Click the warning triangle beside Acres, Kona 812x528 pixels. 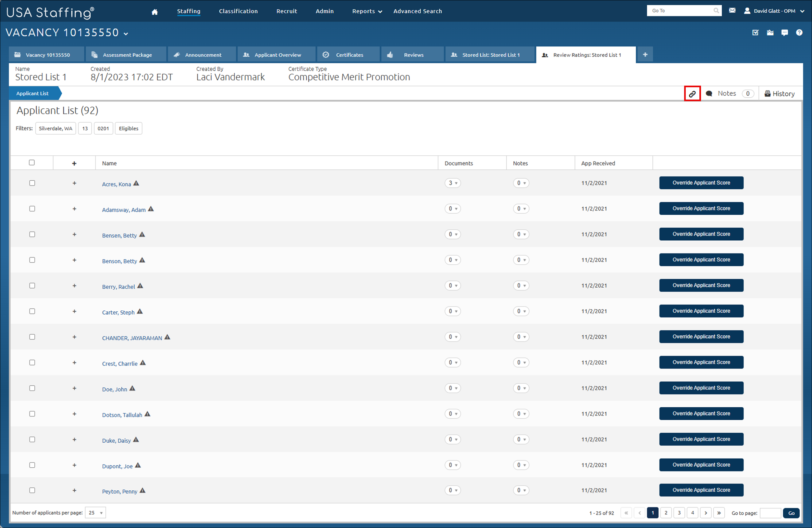(x=136, y=183)
